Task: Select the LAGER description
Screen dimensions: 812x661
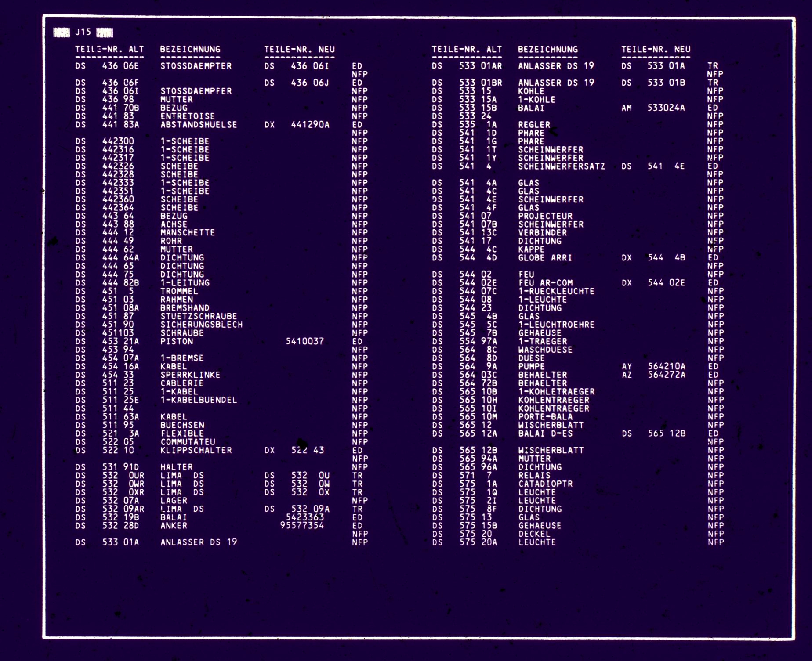Action: [174, 500]
